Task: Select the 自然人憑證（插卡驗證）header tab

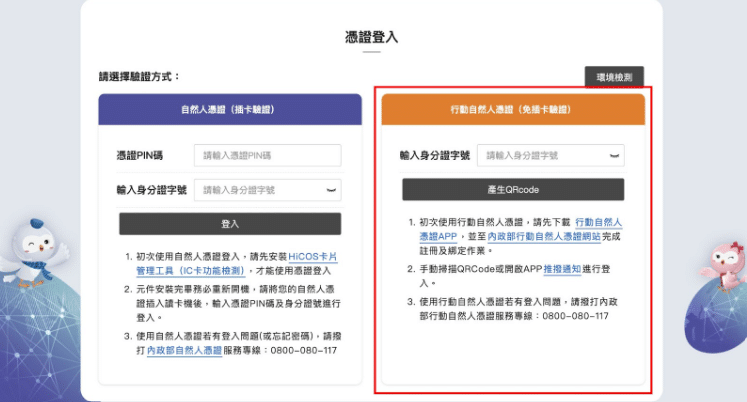Action: [x=230, y=108]
